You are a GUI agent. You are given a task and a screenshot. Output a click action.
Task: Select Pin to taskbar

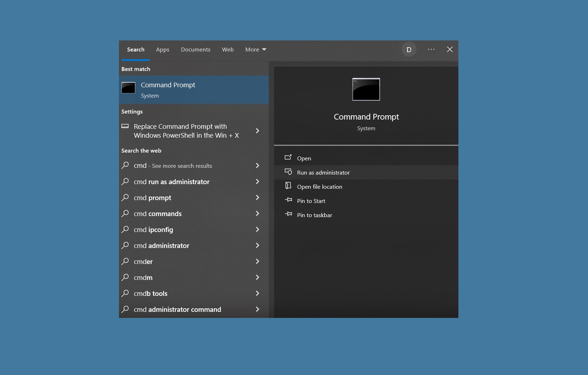pyautogui.click(x=366, y=215)
